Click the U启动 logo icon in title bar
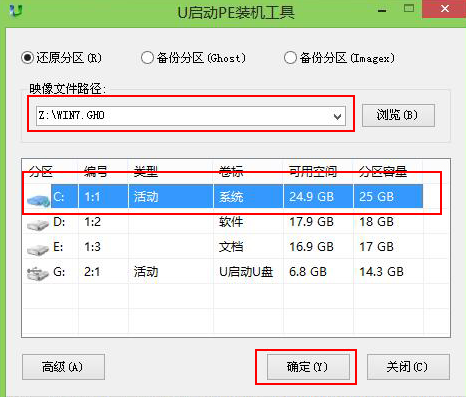The image size is (466, 397). (x=16, y=10)
